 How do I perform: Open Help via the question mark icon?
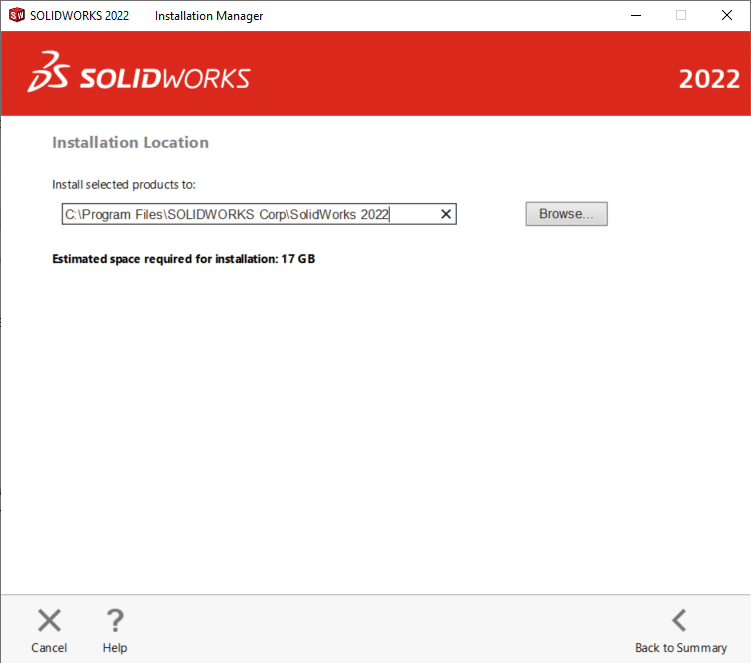tap(115, 620)
